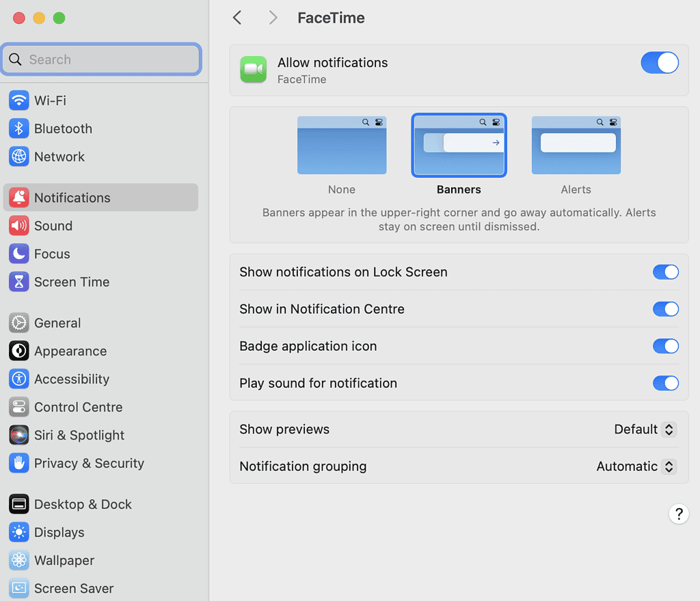Screen dimensions: 700x601
Task: Click inside the Search field
Action: 101,59
